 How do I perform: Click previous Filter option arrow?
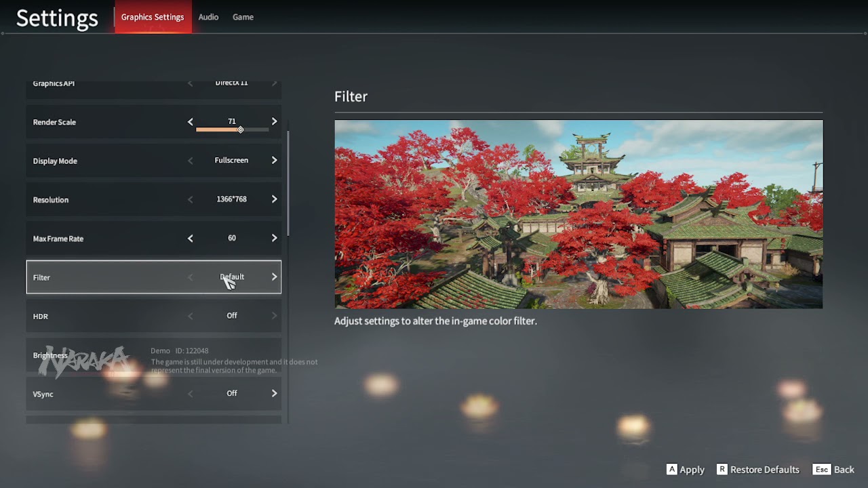[x=190, y=277]
